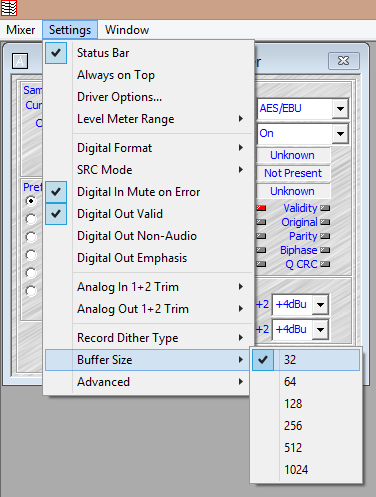Open the upper +4dBu trim dropdown
Viewport: 376px width, 497px height.
click(x=320, y=304)
